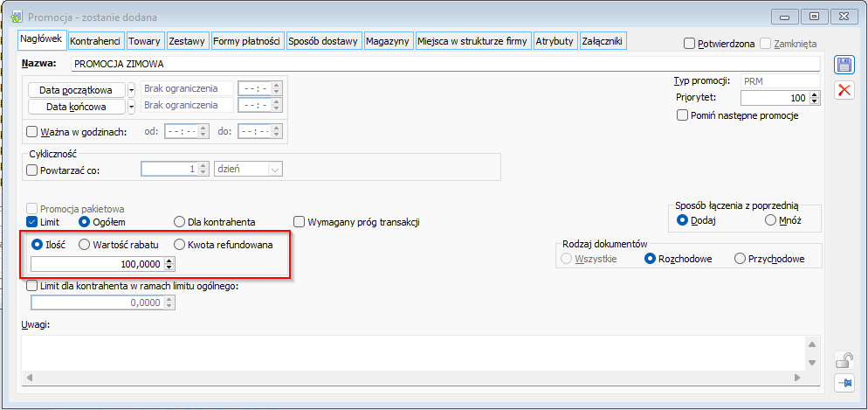Uncheck the Limit checkbox
Image resolution: width=868 pixels, height=410 pixels.
(31, 222)
